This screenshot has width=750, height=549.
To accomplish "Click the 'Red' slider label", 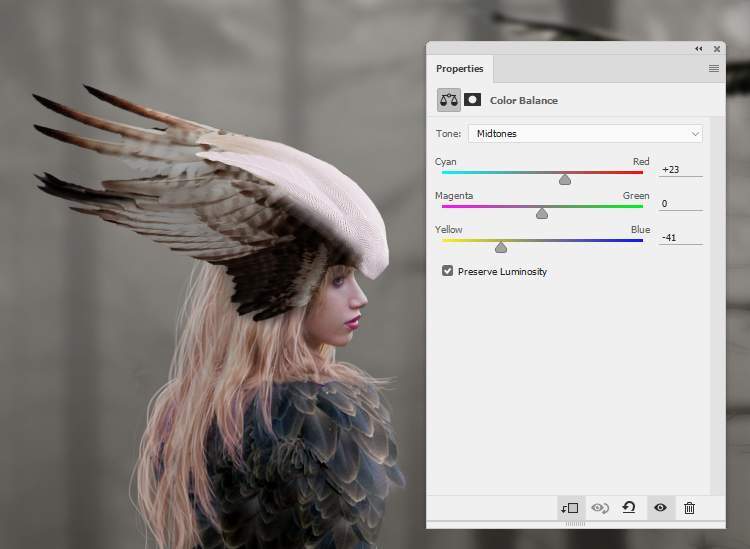I will [641, 162].
